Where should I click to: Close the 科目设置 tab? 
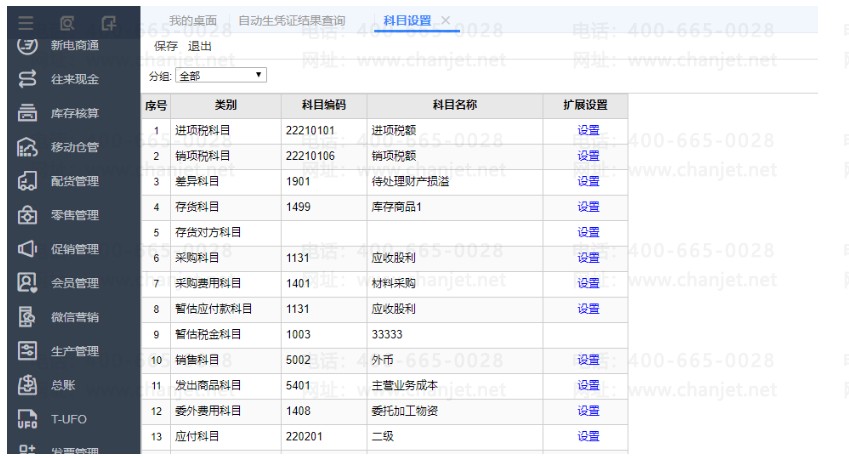pos(445,21)
